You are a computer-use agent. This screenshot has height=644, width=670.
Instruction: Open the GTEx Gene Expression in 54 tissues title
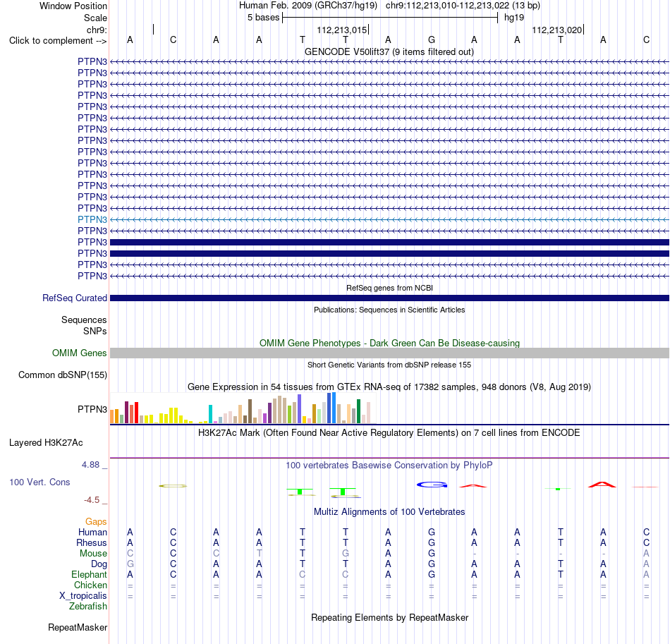coord(389,387)
